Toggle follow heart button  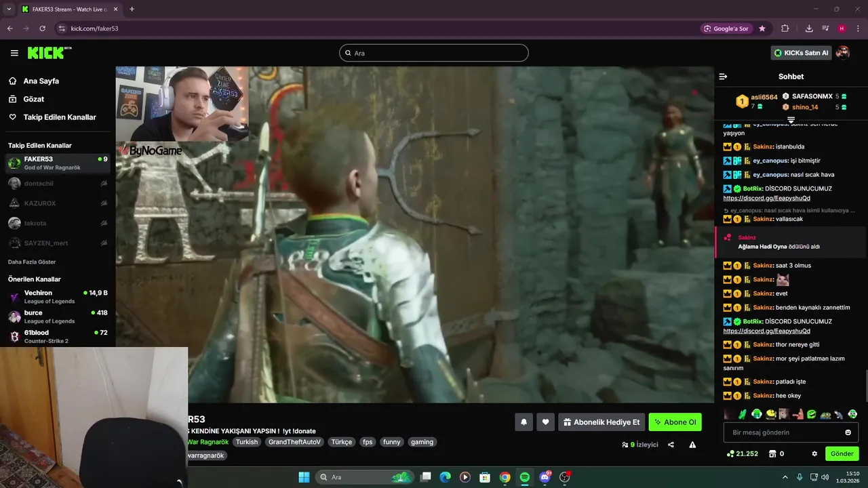click(x=545, y=422)
